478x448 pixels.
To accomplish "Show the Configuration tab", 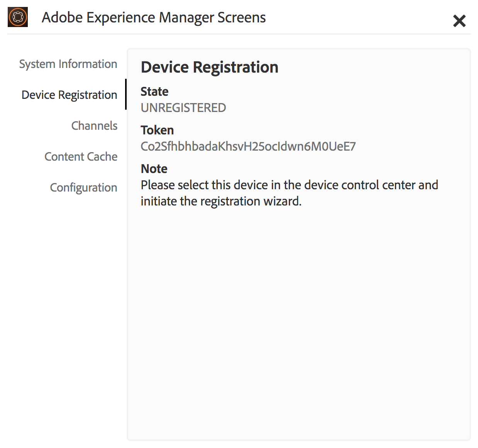I will [x=84, y=188].
